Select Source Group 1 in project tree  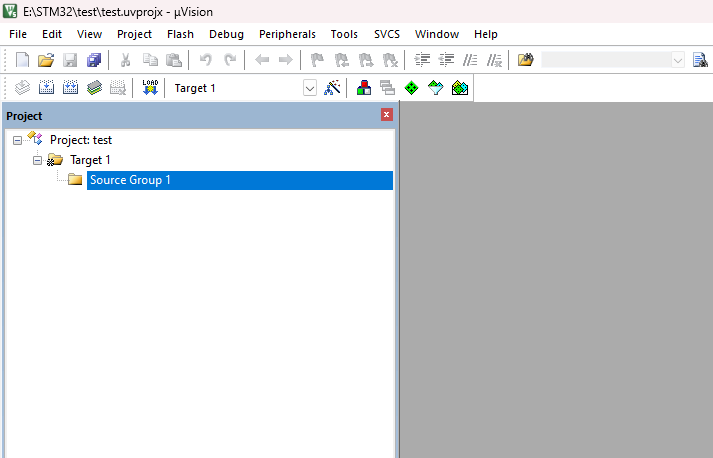click(130, 180)
